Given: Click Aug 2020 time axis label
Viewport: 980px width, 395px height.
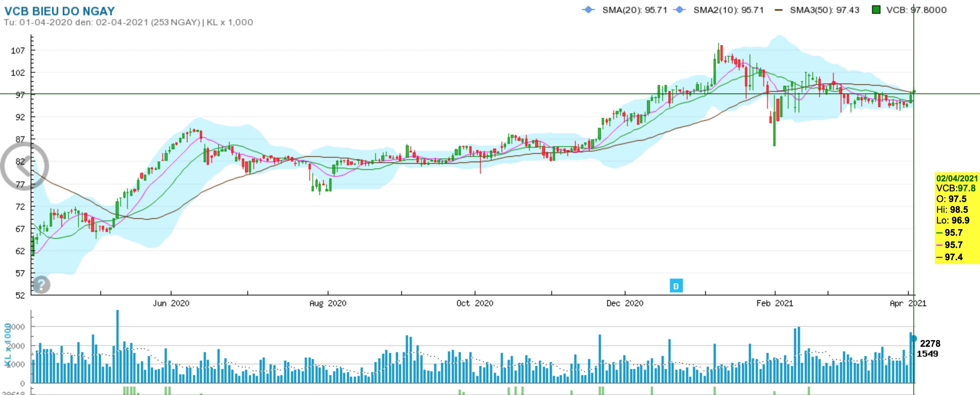Looking at the screenshot, I should pos(328,304).
